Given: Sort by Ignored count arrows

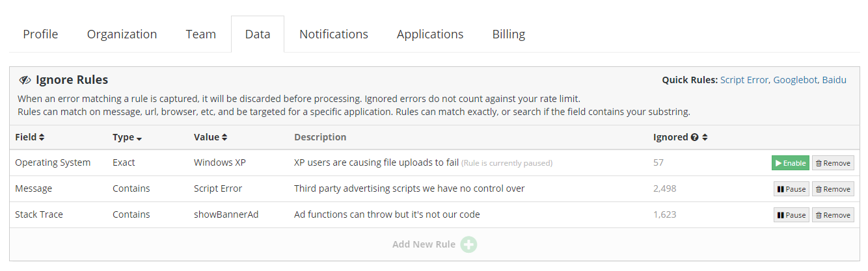Looking at the screenshot, I should tap(705, 137).
